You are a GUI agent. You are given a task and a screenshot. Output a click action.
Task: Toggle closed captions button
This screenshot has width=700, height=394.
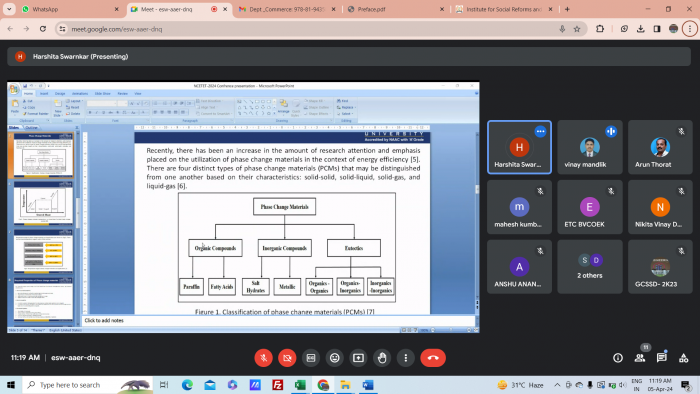coord(311,358)
